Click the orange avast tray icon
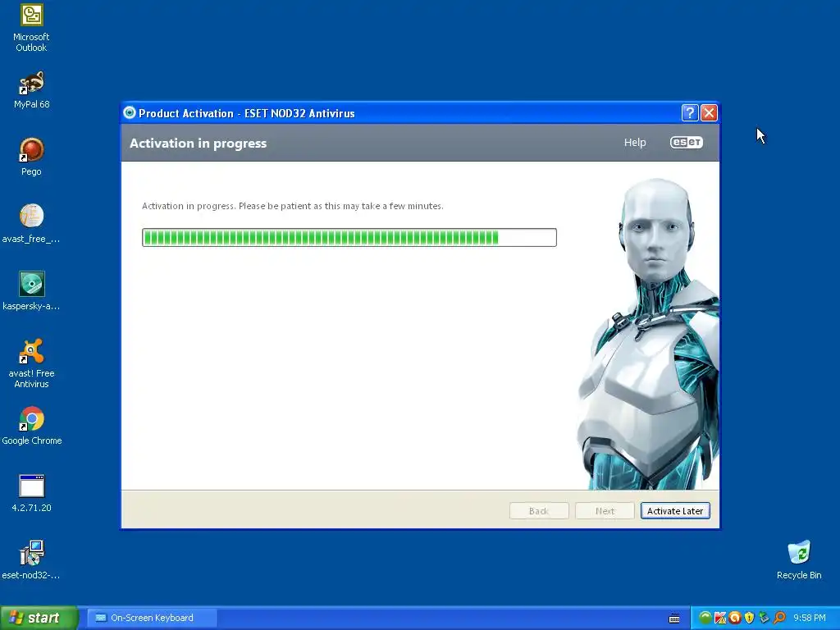 (x=735, y=618)
